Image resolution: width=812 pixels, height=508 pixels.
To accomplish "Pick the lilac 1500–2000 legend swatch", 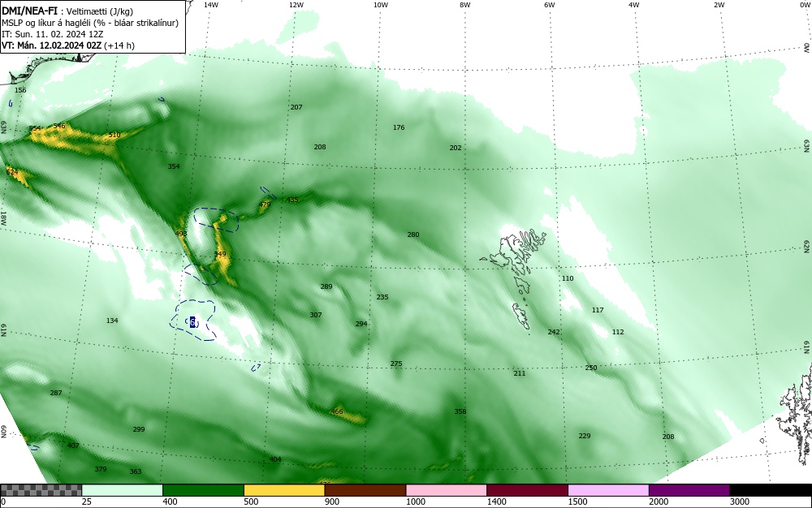I will (x=608, y=490).
